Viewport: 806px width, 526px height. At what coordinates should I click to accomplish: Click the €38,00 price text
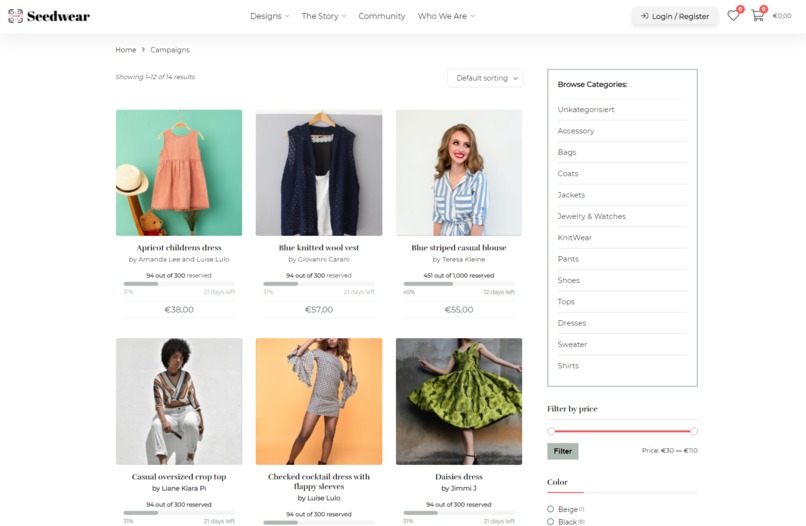[179, 310]
